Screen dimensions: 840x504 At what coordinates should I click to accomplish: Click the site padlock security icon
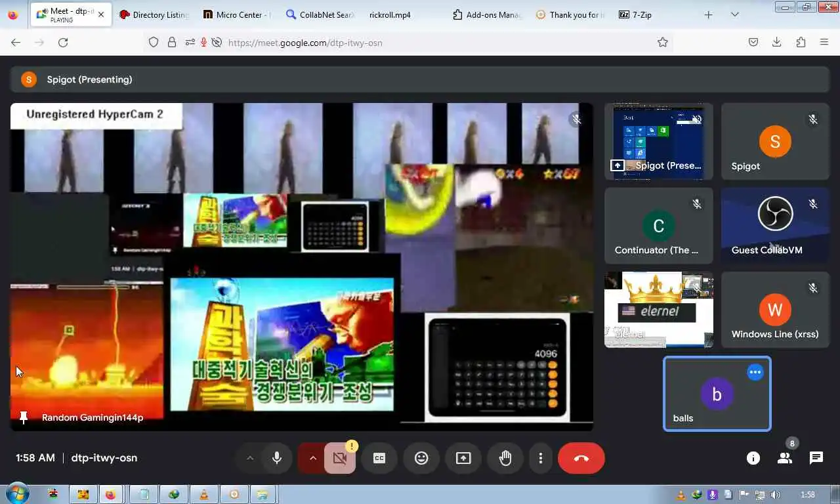[171, 42]
